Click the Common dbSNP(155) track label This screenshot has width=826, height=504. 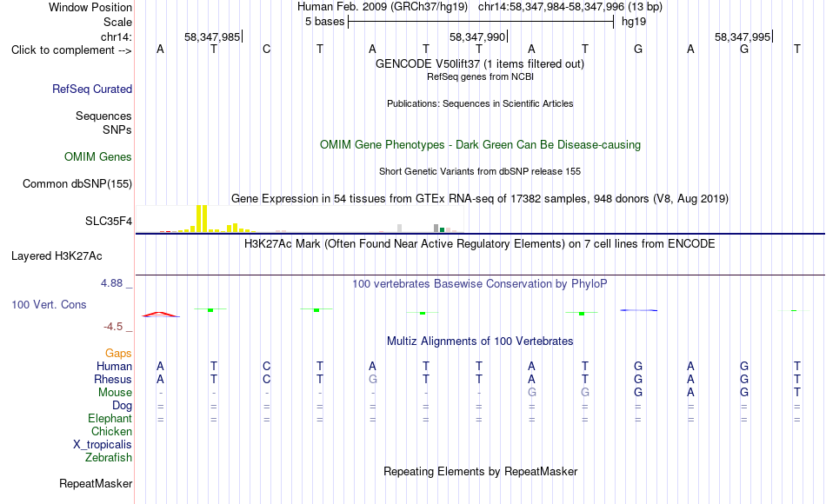[x=77, y=184]
